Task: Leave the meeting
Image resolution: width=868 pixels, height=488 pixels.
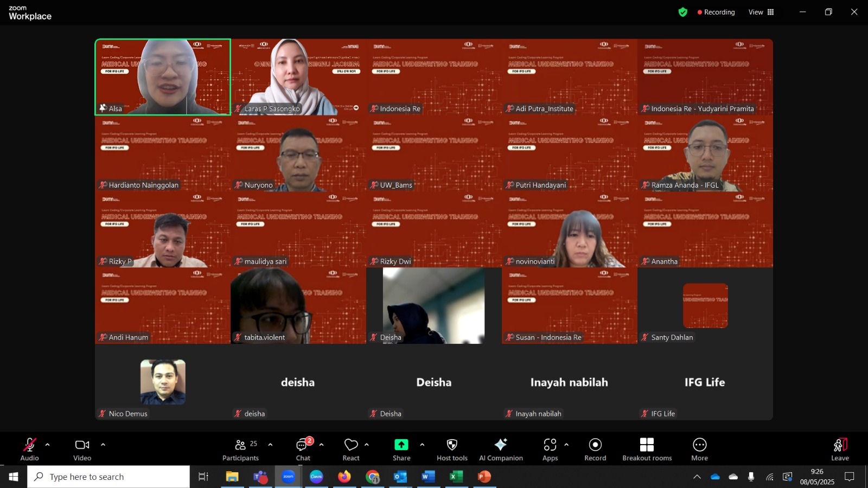Action: click(840, 450)
